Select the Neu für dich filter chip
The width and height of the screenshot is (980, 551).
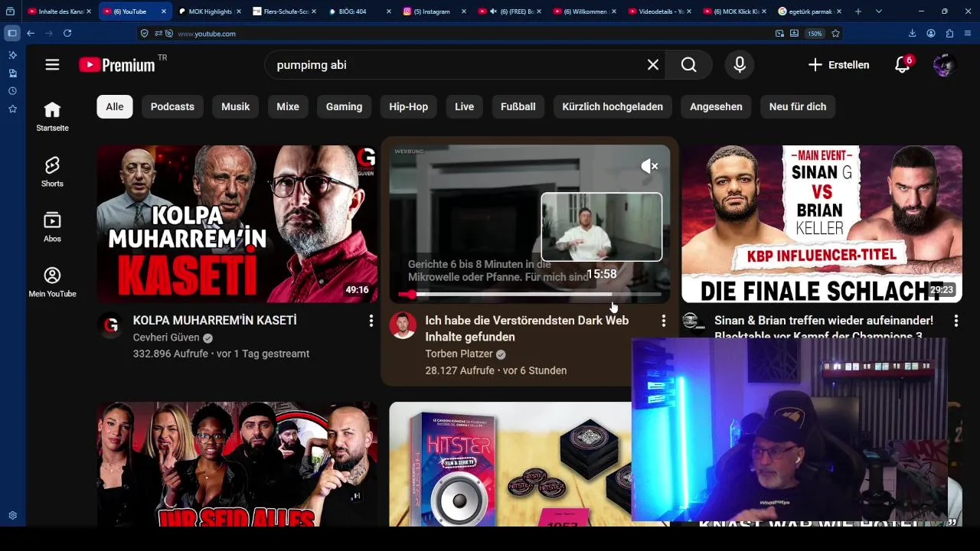click(x=798, y=106)
